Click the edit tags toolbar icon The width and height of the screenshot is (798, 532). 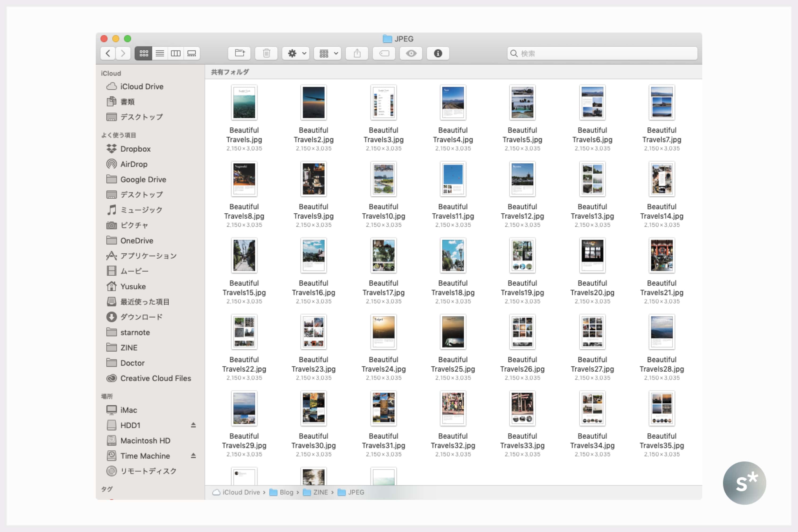coord(384,53)
